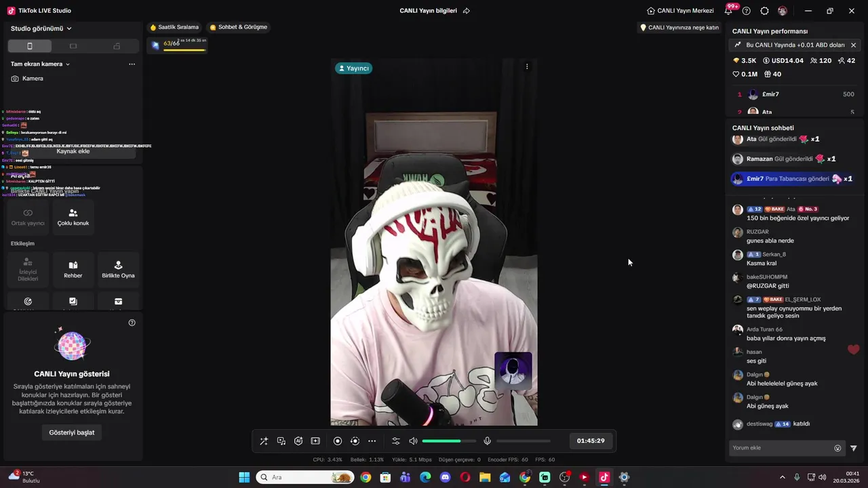Adjust the green speaker volume slider
This screenshot has height=488, width=868.
click(x=449, y=441)
